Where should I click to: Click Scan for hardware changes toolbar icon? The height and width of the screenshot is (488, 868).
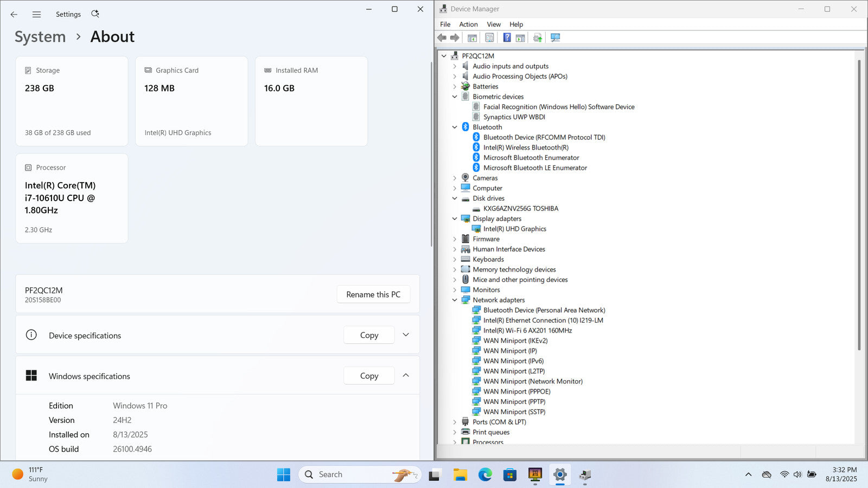(555, 37)
